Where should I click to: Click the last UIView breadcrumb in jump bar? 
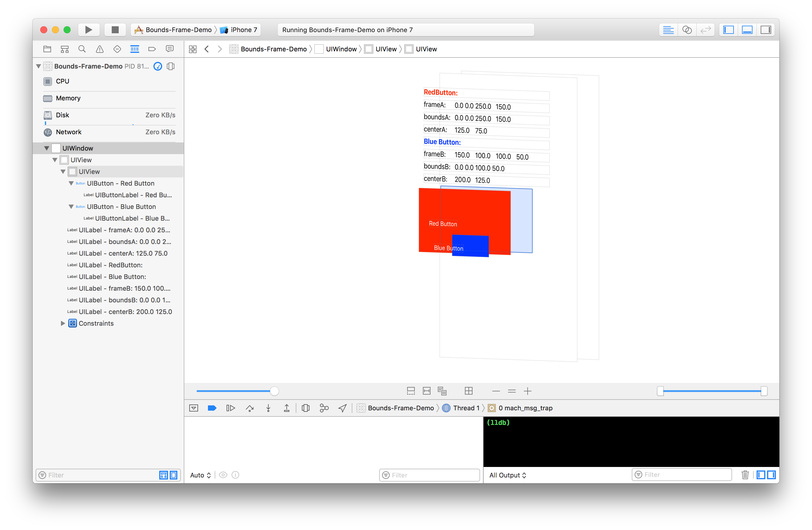pos(421,49)
